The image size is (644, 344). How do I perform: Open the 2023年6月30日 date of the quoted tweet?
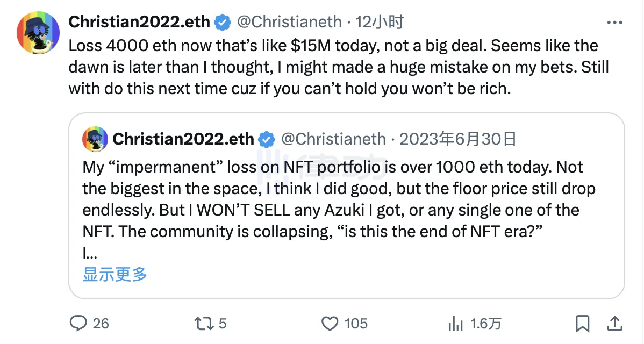click(458, 139)
